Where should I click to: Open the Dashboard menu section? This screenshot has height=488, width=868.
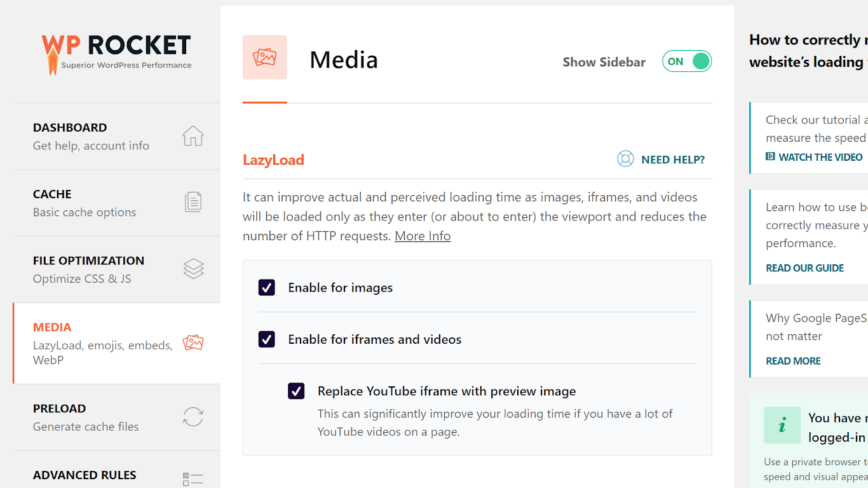(x=117, y=136)
